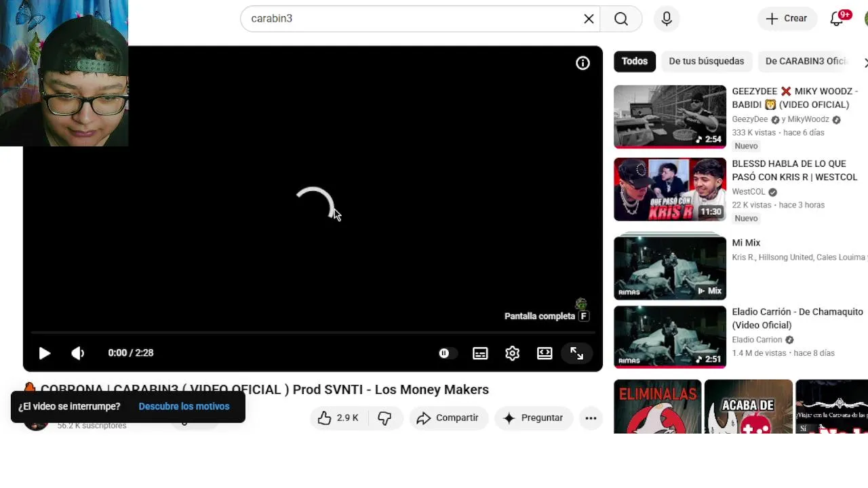
Task: Open GEEZYDEE MIKY WOODZ video title
Action: pos(795,98)
